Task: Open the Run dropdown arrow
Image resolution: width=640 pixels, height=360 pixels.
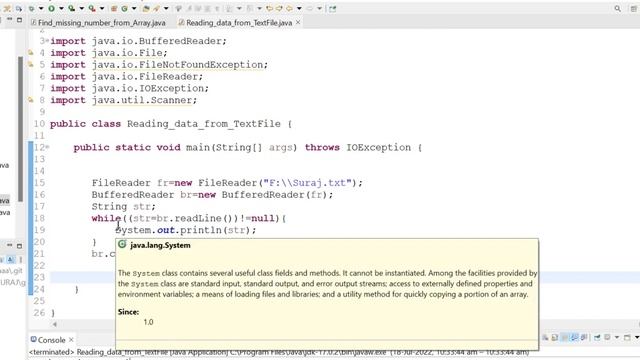Action: tap(61, 8)
